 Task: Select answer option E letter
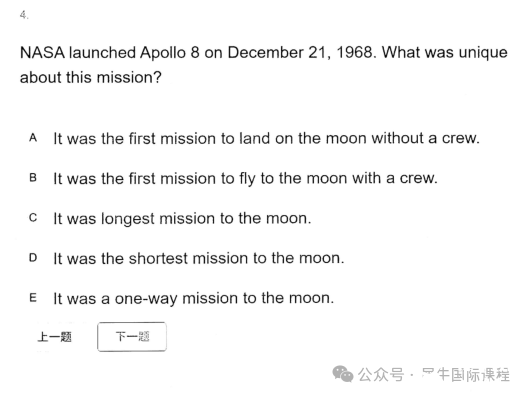pyautogui.click(x=33, y=298)
